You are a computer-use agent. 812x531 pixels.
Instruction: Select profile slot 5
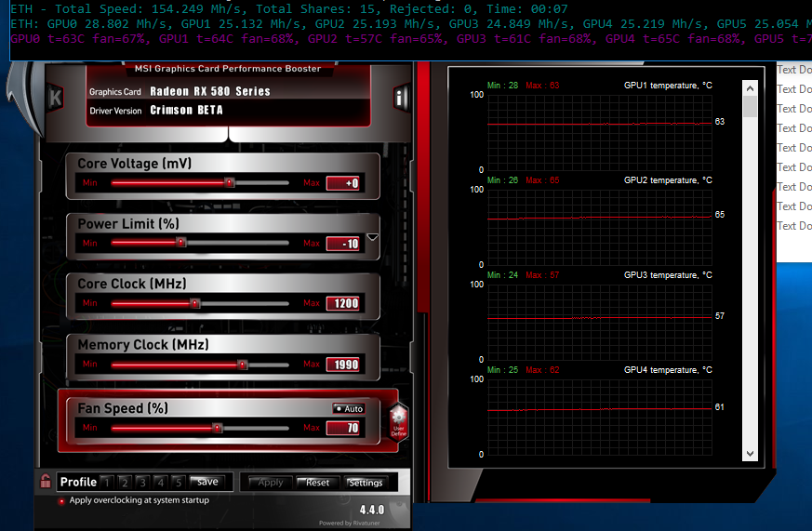point(179,483)
